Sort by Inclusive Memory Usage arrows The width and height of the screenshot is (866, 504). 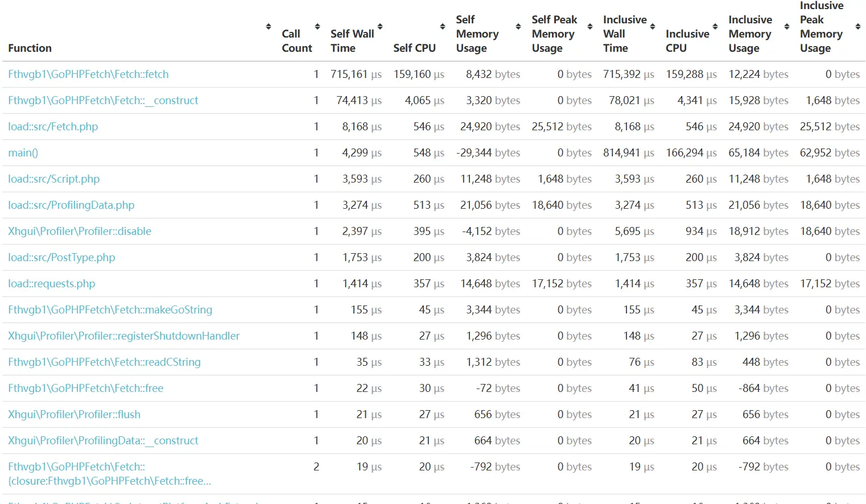787,27
